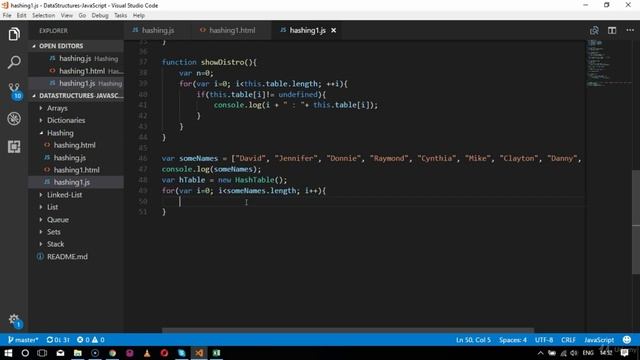640x360 pixels.
Task: Close the hashing1.js editor tab
Action: 333,31
